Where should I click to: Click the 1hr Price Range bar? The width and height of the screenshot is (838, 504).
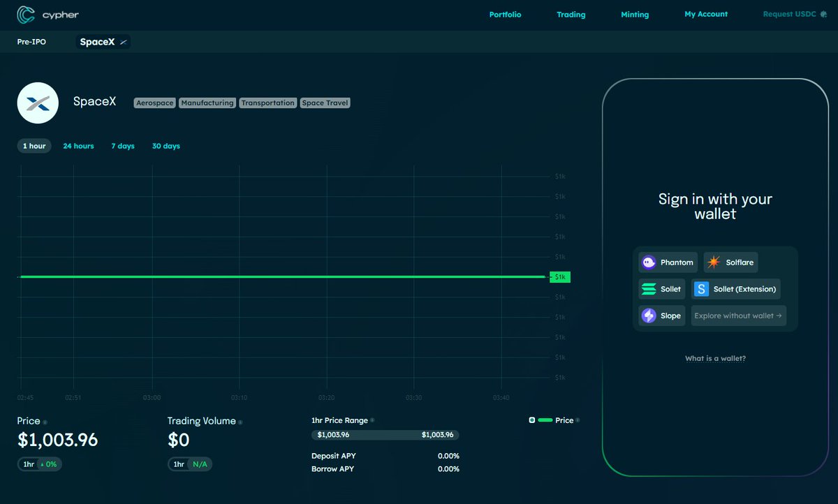(x=385, y=435)
